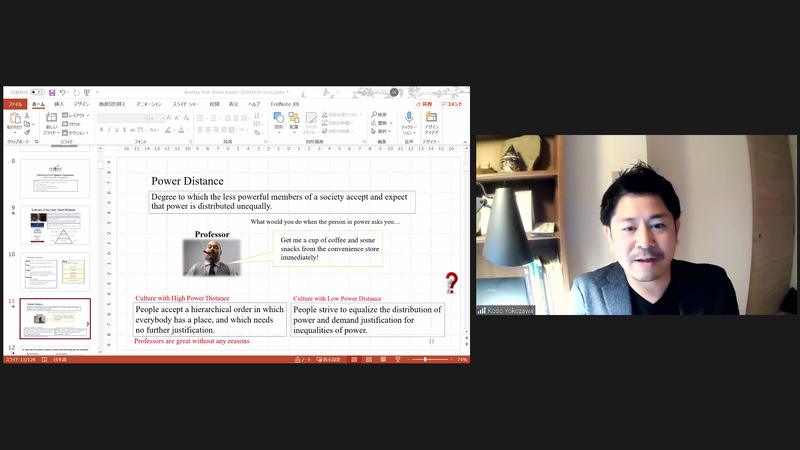Click the 検索 (Find) magnifier button

pos(379,115)
